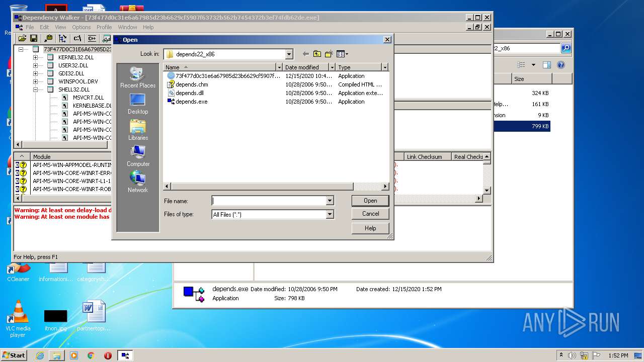Select GDI32.DLL in the module tree

(71, 73)
